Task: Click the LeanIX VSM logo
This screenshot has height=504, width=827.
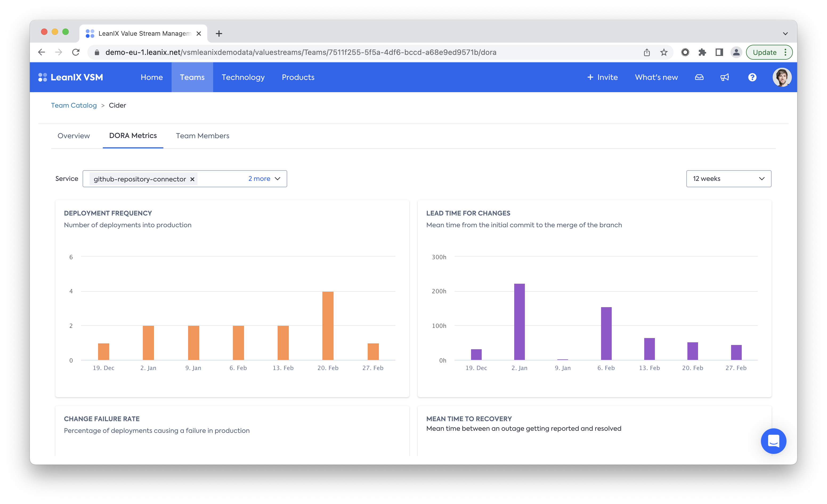Action: (x=71, y=78)
